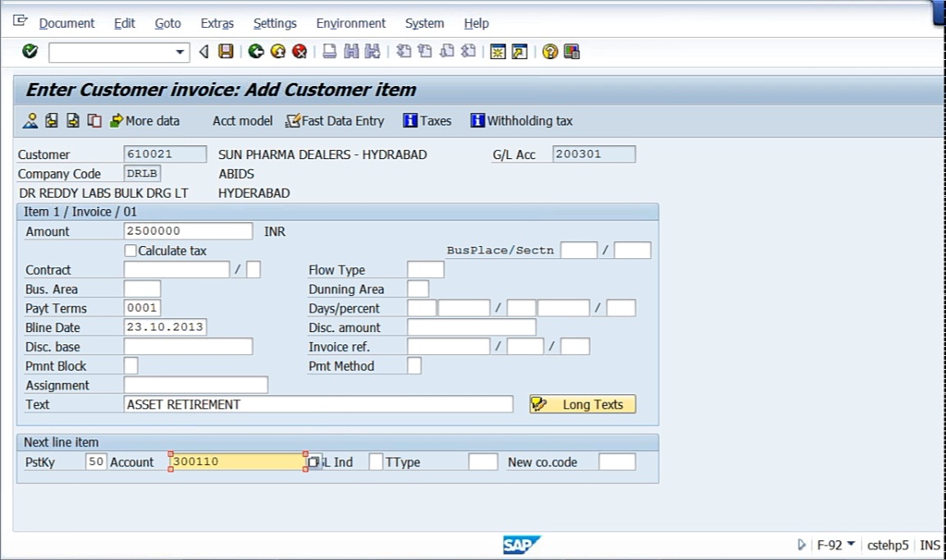Open the Edit menu
The height and width of the screenshot is (560, 946).
click(x=124, y=24)
